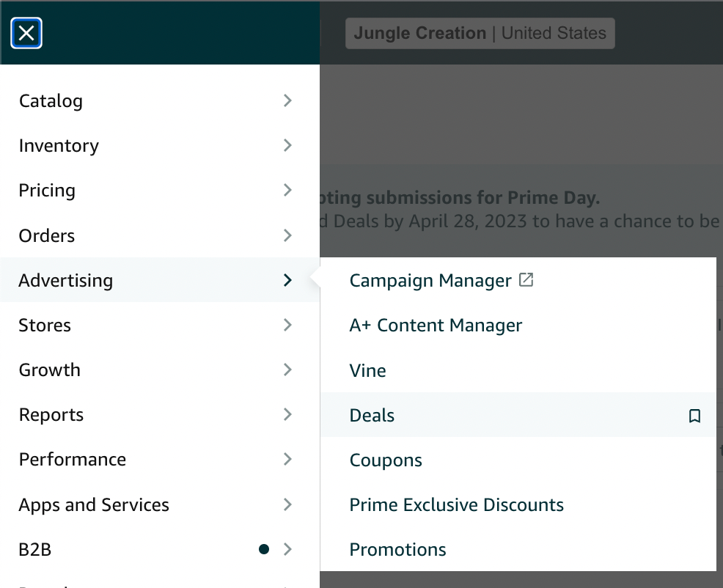723x588 pixels.
Task: Go to Vine in Advertising submenu
Action: [367, 370]
